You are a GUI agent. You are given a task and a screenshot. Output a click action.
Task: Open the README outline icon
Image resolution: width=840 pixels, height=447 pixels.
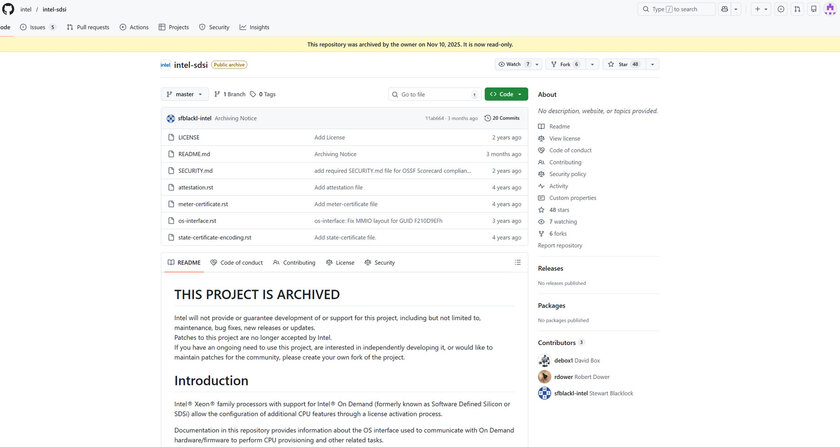pos(516,262)
